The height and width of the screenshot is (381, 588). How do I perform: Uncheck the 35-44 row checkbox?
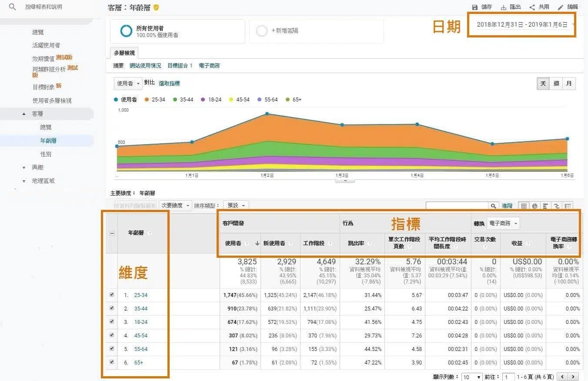(x=112, y=308)
